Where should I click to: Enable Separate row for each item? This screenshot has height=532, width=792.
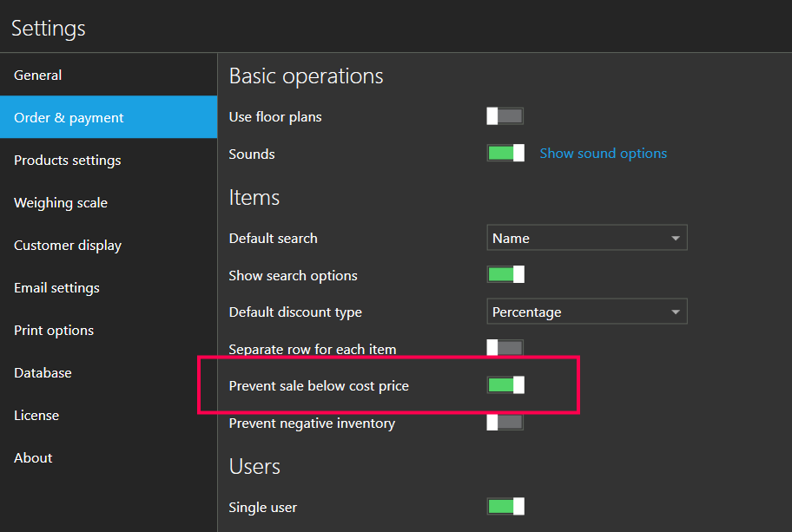[505, 349]
